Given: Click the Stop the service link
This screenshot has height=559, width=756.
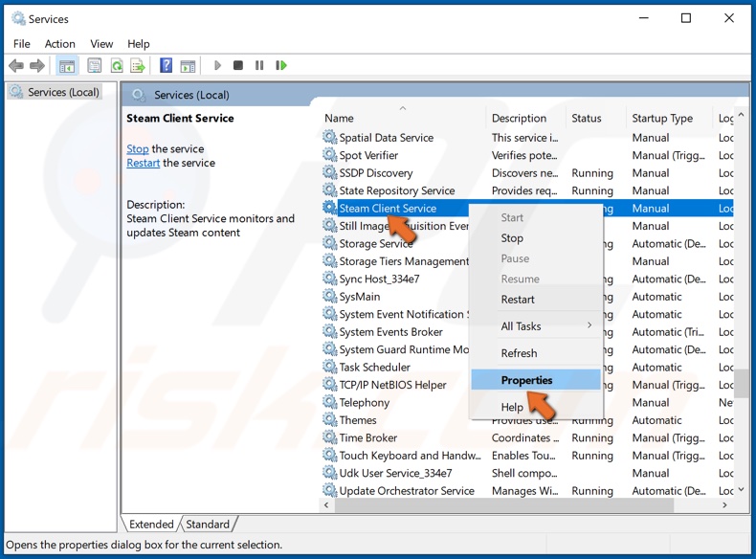Looking at the screenshot, I should coord(138,149).
